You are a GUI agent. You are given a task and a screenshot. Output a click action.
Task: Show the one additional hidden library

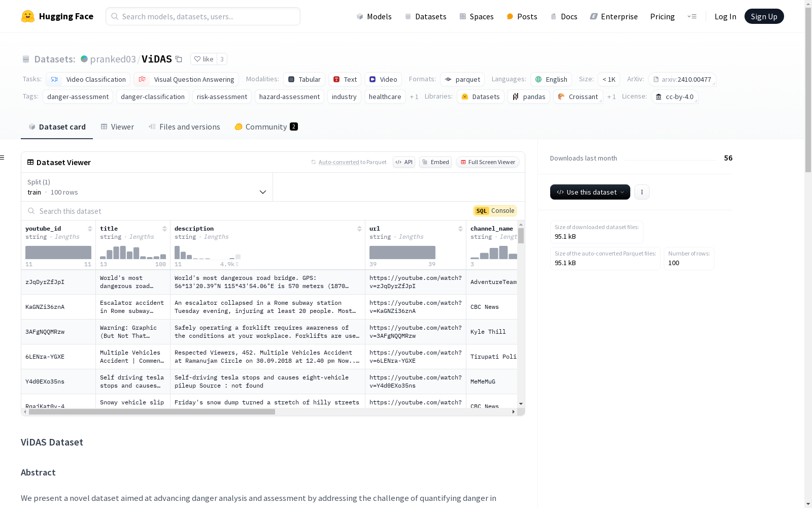coord(612,97)
